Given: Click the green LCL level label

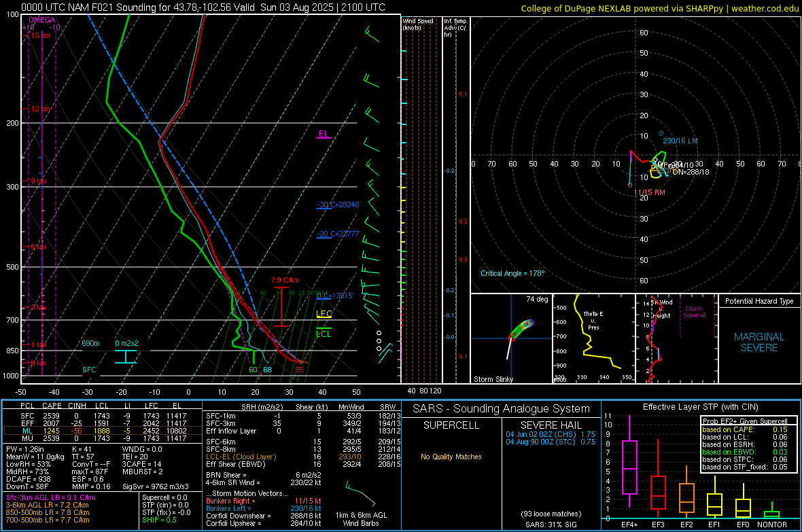Looking at the screenshot, I should click(x=324, y=334).
